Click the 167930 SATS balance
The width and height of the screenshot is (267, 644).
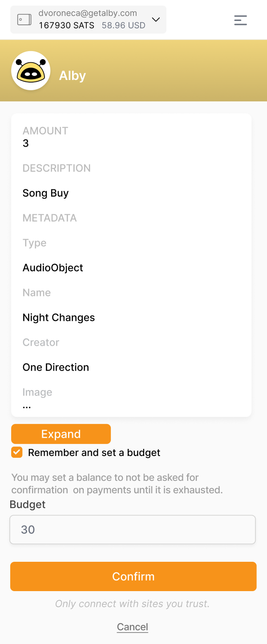coord(67,25)
